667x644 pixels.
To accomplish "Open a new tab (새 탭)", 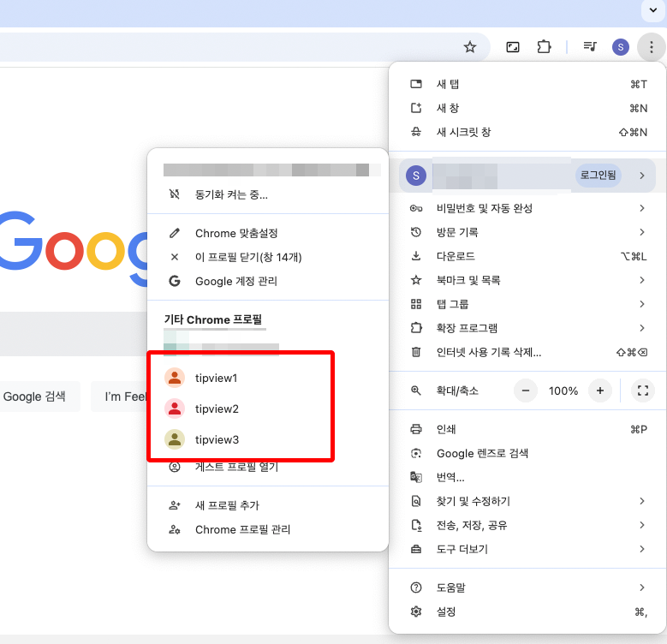I will 527,84.
